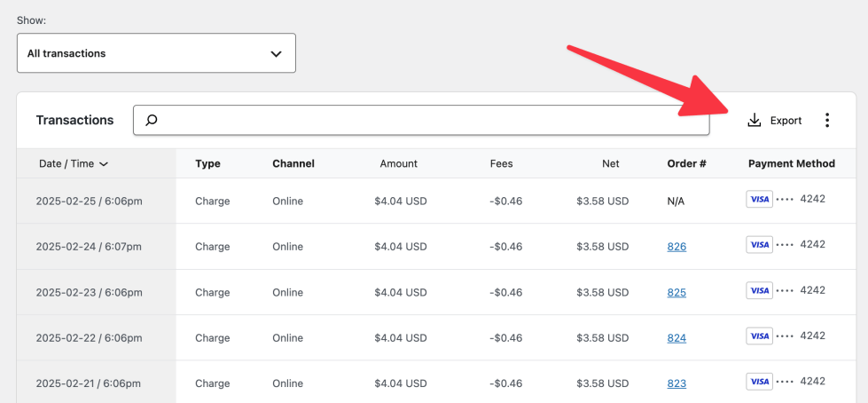Sort by Date / Time column header
This screenshot has width=868, height=403.
(73, 163)
